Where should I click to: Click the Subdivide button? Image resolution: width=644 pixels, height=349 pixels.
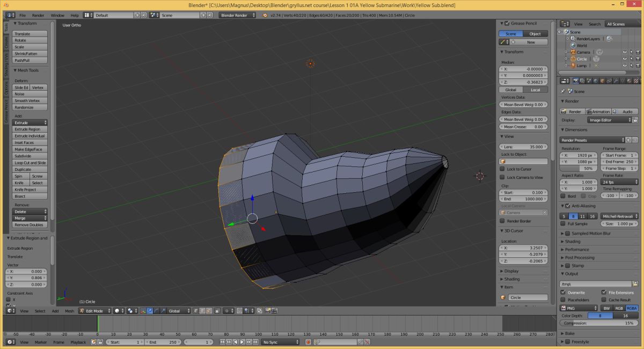point(30,156)
